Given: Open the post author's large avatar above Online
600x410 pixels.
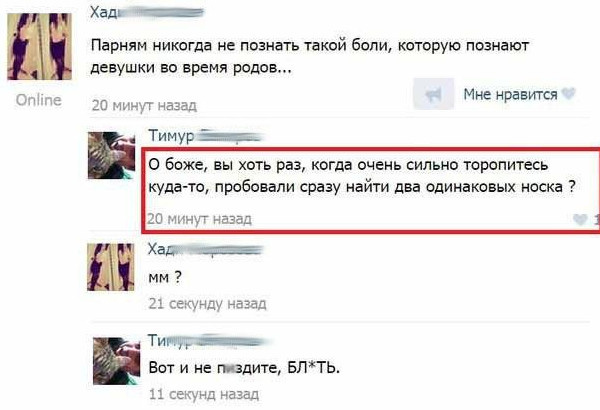Looking at the screenshot, I should coord(40,46).
